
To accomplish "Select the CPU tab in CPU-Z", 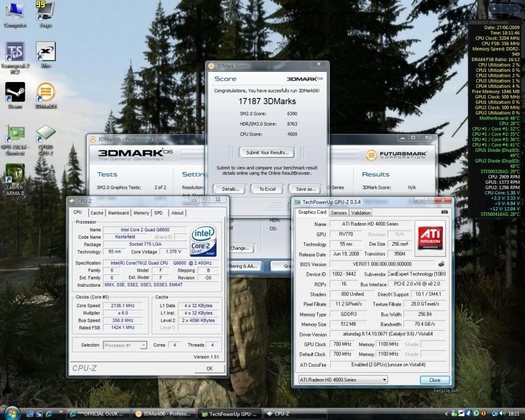I will pyautogui.click(x=78, y=212).
